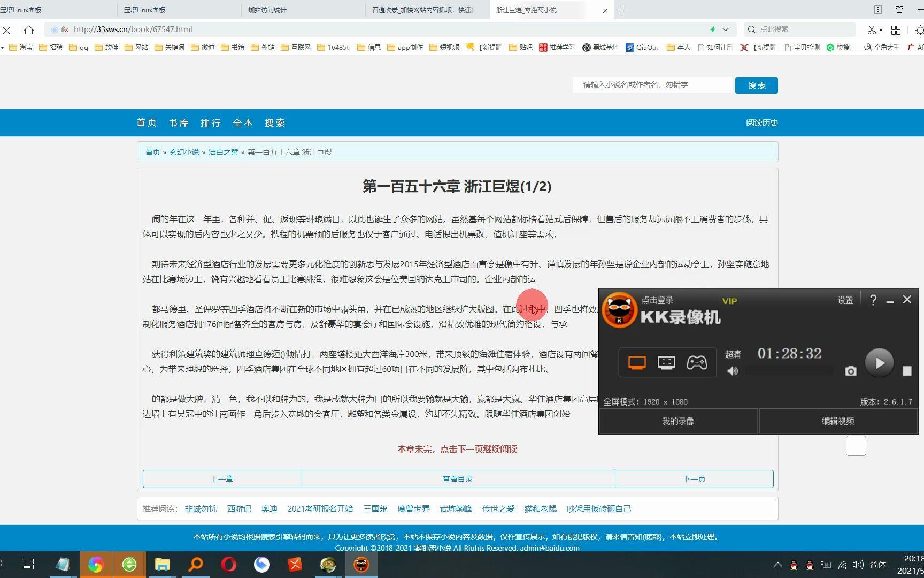Viewport: 924px width, 578px height.
Task: Stop recording with the square stop button
Action: tap(907, 371)
